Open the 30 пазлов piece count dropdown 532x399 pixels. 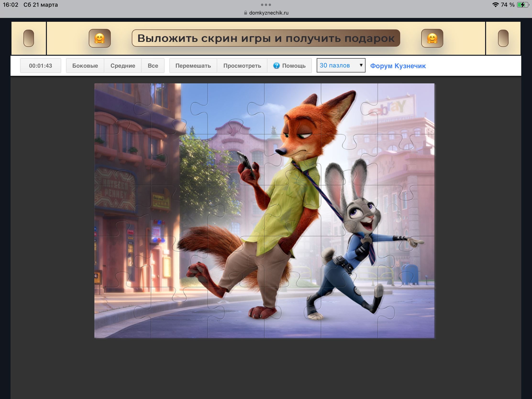point(337,65)
